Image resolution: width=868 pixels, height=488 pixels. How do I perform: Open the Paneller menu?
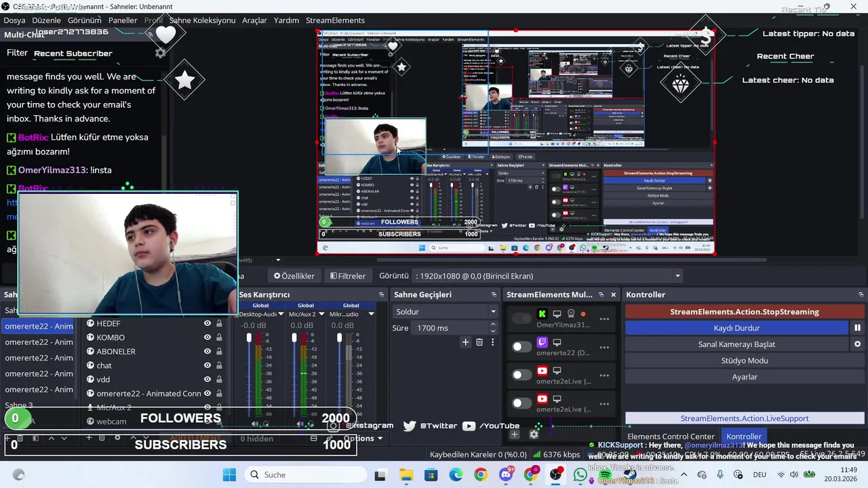click(123, 20)
